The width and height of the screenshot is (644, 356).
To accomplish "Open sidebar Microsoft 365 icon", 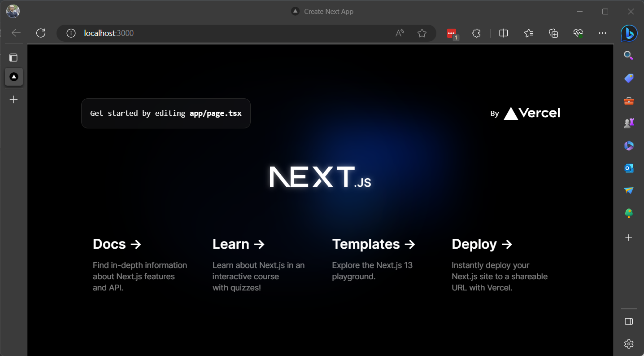I will 629,145.
